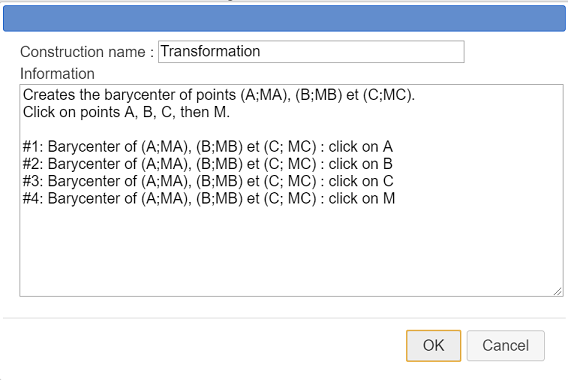568x380 pixels.
Task: Click the word Transformation in the name field
Action: click(x=210, y=51)
